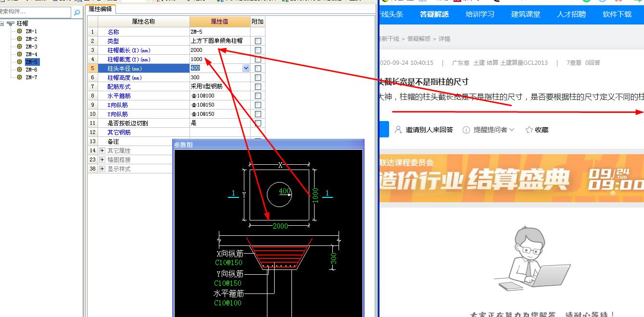Click the search magnifier icon in component panel

tap(77, 13)
